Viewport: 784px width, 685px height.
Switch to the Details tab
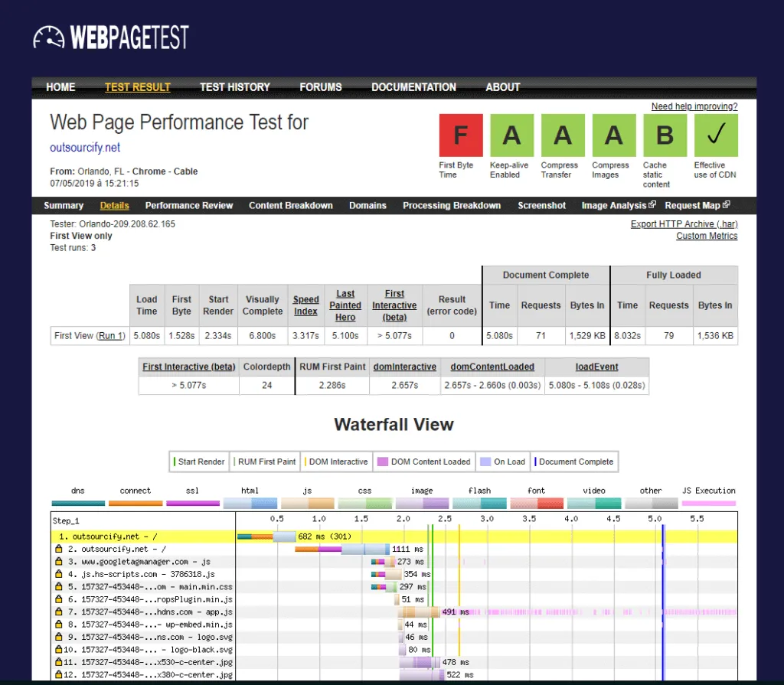pos(115,205)
